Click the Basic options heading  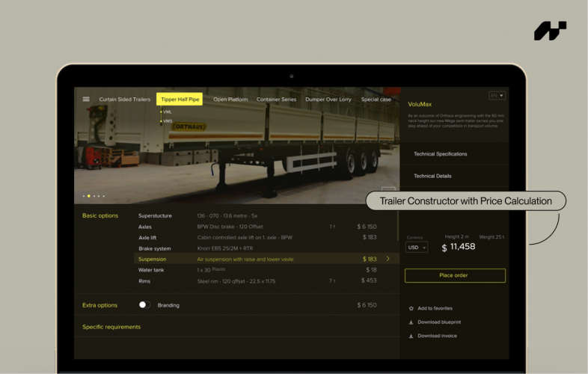point(100,215)
